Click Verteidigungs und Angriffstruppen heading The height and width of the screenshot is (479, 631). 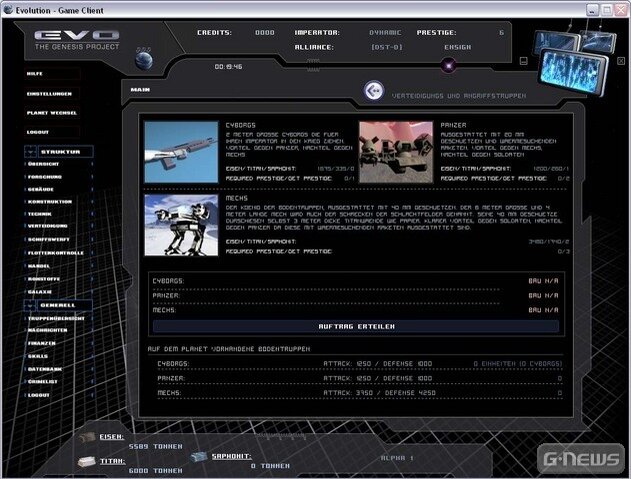pos(459,96)
